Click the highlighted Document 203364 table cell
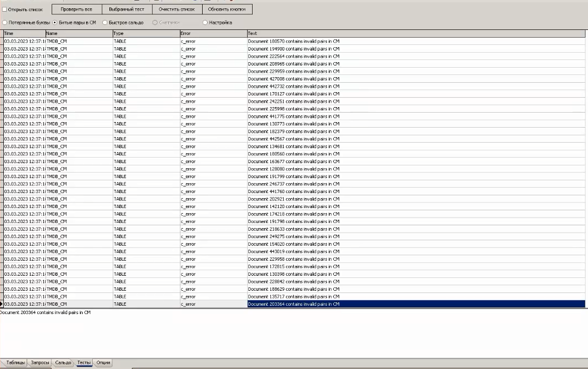The image size is (588, 369). pos(416,304)
